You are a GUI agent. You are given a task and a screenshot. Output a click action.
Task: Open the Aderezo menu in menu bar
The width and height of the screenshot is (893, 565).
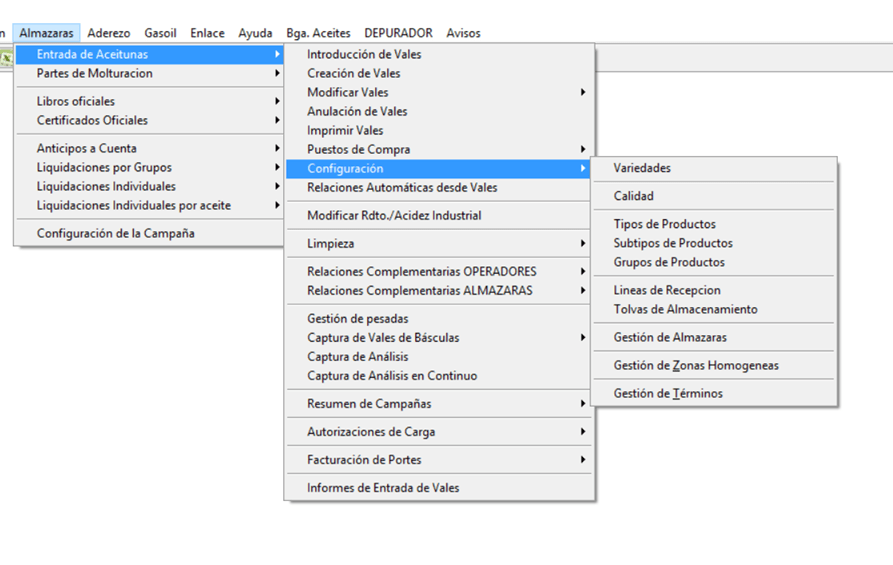coord(108,33)
